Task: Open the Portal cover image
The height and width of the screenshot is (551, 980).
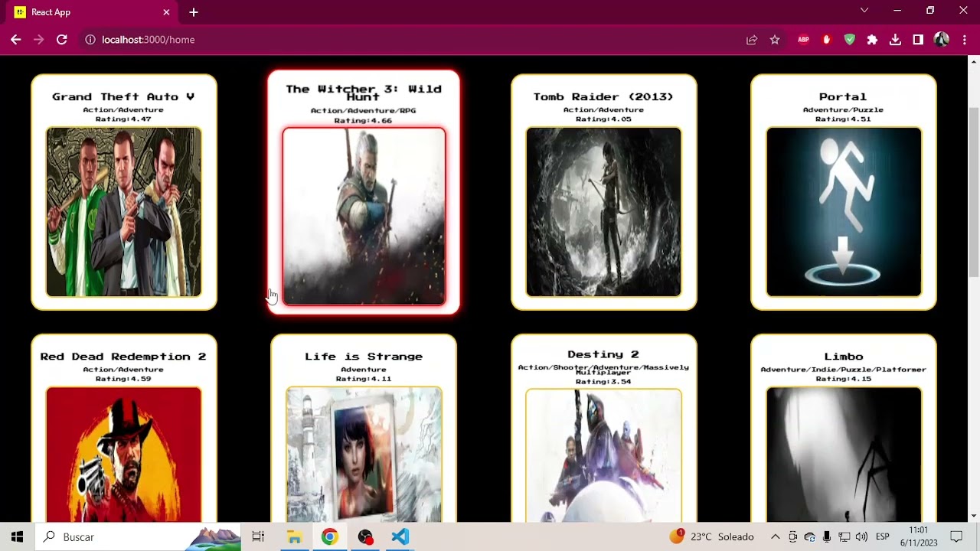Action: (844, 212)
